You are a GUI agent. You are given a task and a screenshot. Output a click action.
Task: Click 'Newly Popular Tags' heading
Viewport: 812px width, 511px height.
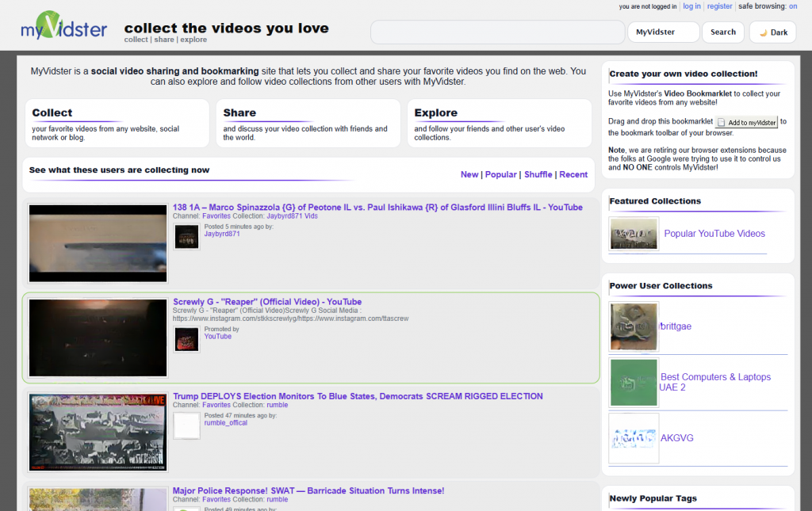[653, 498]
